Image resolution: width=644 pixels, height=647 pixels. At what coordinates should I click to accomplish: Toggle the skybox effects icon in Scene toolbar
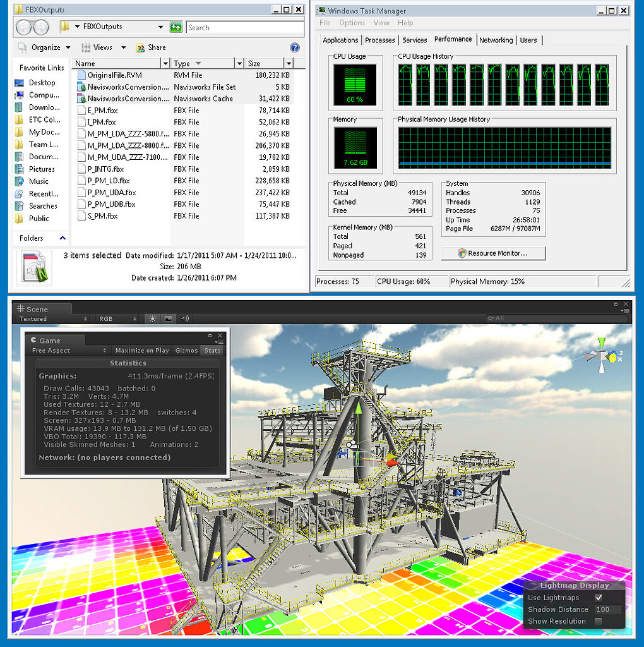tap(167, 319)
